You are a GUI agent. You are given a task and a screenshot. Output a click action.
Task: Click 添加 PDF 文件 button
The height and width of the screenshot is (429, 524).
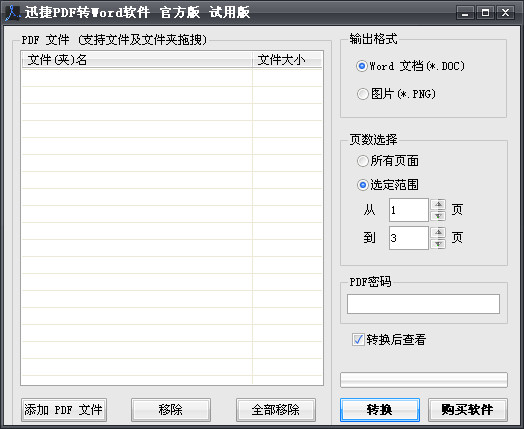point(64,410)
